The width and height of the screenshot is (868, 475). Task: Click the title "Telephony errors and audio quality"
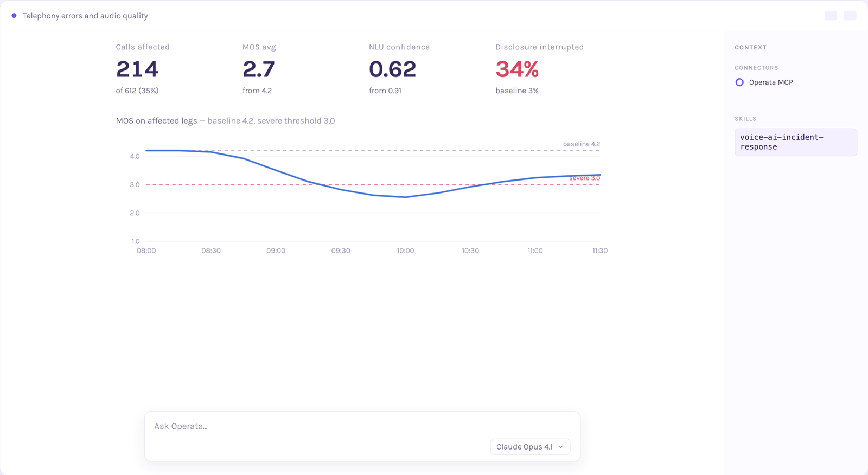pyautogui.click(x=85, y=16)
